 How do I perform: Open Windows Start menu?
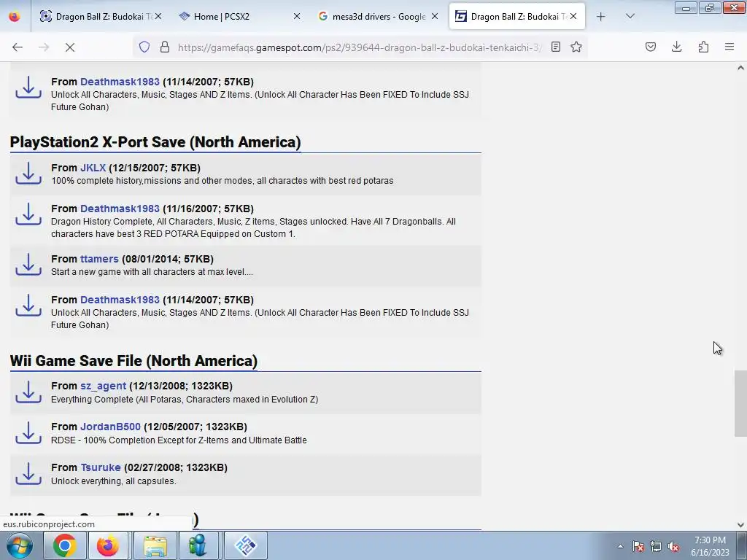click(20, 545)
